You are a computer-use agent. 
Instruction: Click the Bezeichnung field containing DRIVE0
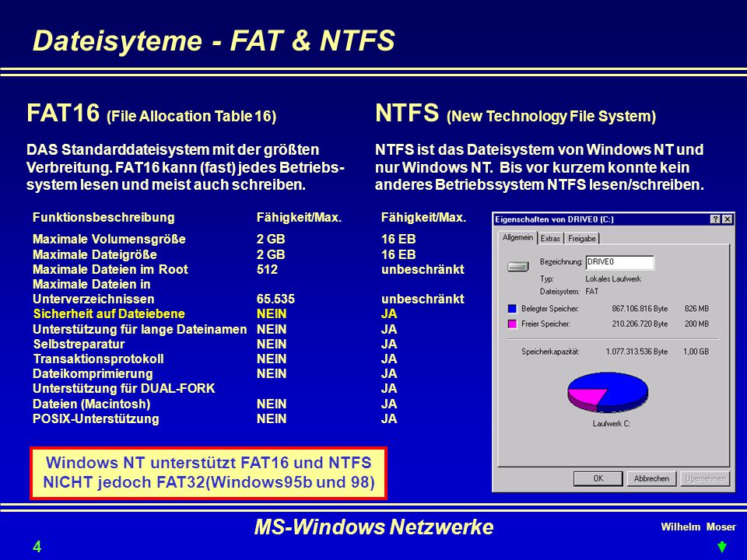point(620,262)
